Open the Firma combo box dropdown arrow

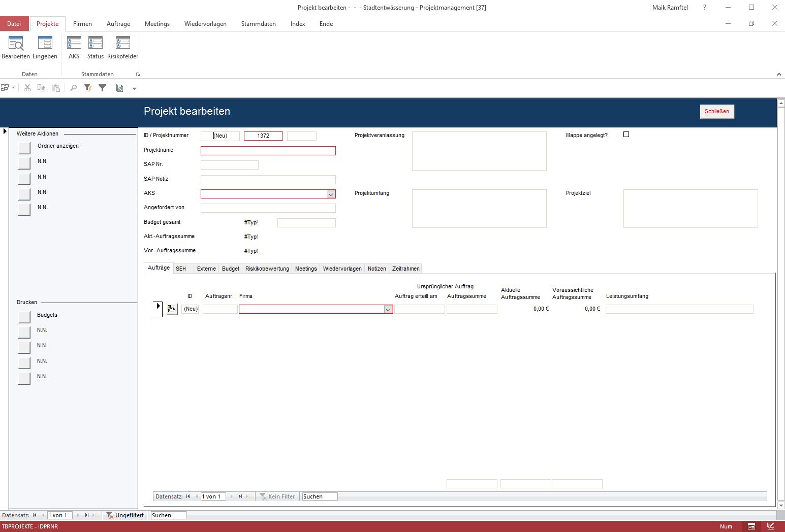click(388, 309)
